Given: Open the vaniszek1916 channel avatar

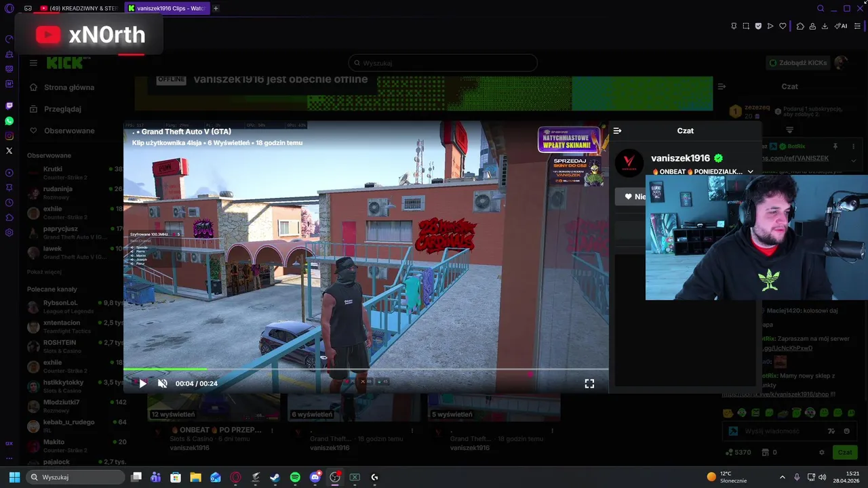Looking at the screenshot, I should click(x=629, y=163).
